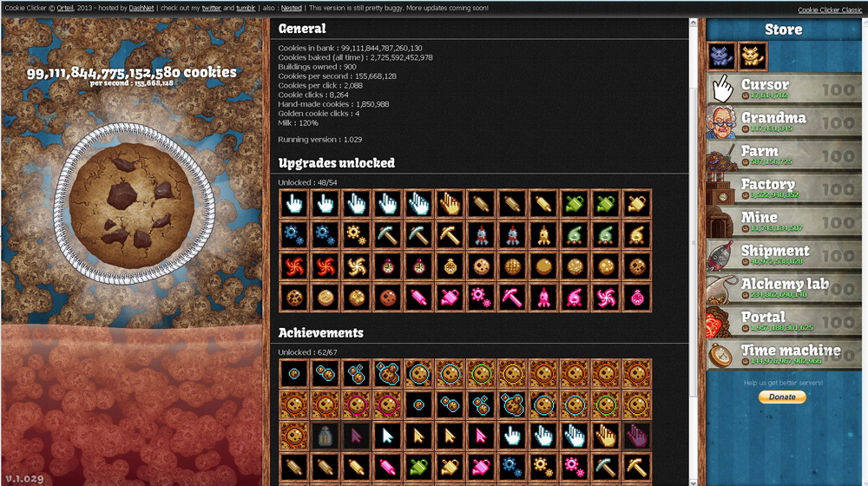
Task: Select the golden pocket watch upgrade icon
Action: [x=449, y=266]
